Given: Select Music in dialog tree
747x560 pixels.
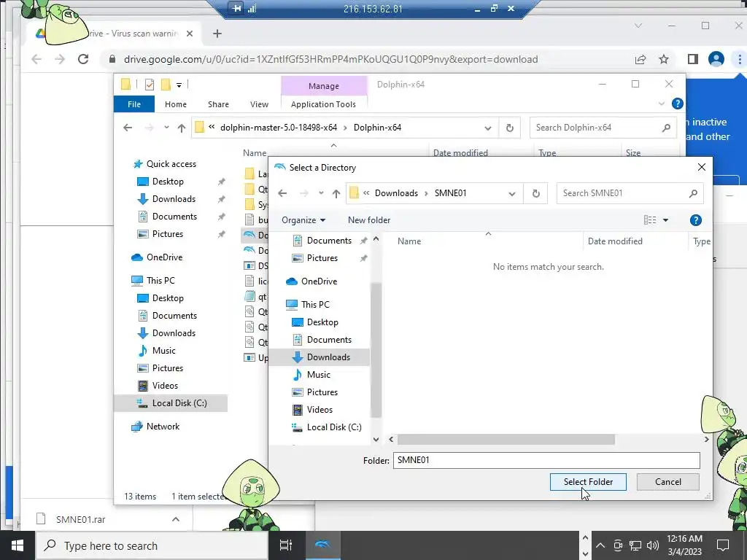Looking at the screenshot, I should click(319, 375).
